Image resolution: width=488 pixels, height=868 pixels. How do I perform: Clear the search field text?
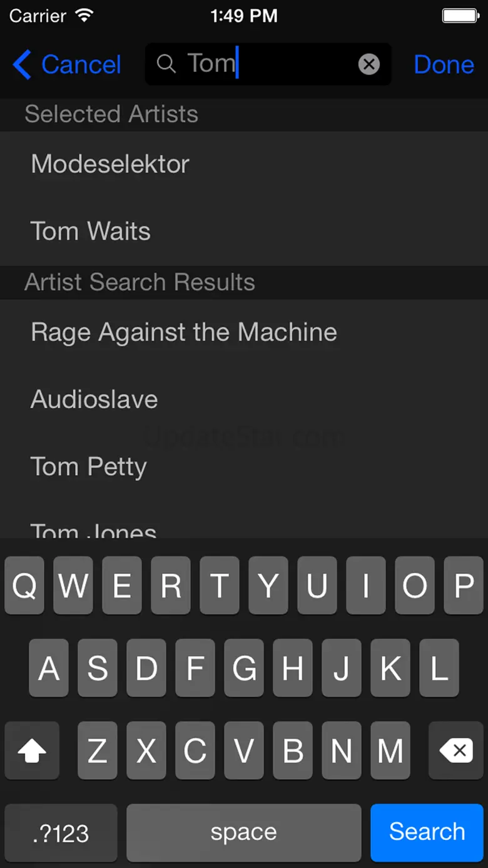point(369,64)
